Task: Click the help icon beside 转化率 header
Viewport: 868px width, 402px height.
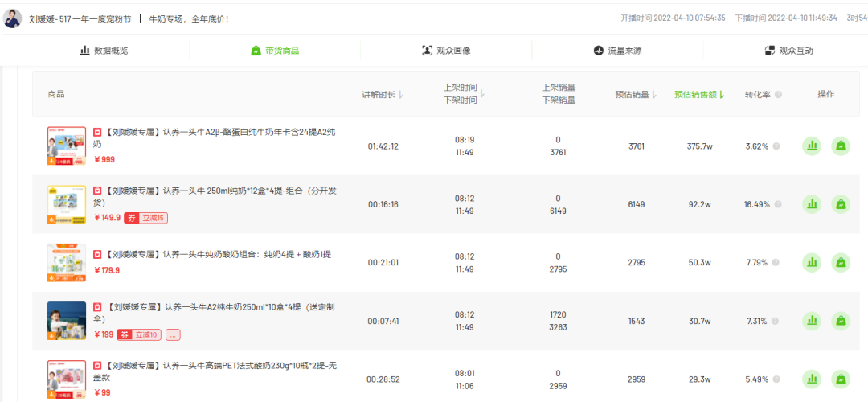Action: pos(778,95)
